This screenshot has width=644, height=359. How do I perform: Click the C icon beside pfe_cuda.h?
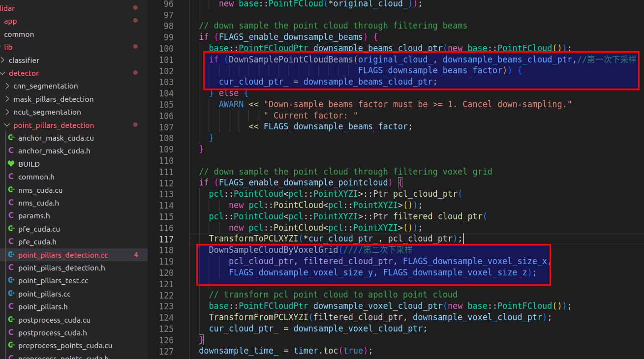pyautogui.click(x=11, y=242)
